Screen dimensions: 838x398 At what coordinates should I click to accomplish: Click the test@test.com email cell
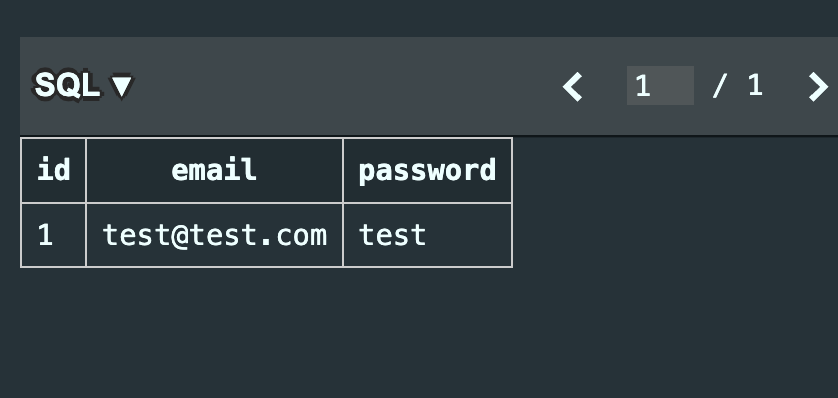click(214, 235)
